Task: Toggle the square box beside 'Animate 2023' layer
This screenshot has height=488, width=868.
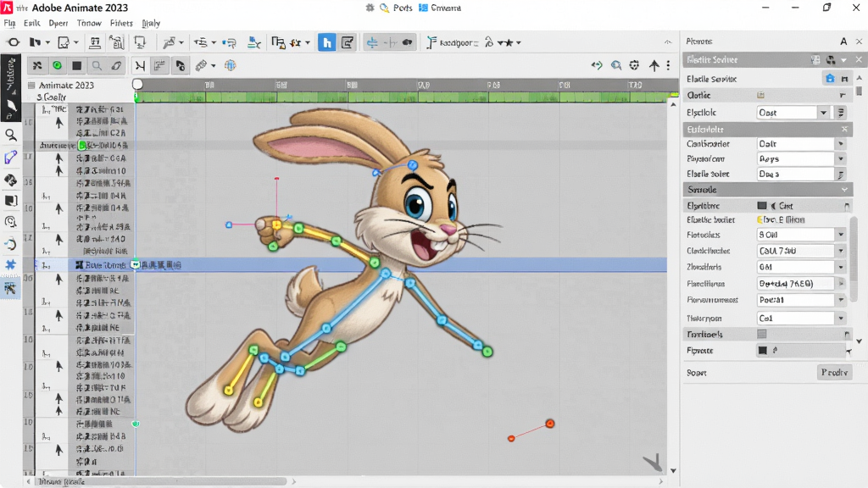Action: click(x=31, y=86)
